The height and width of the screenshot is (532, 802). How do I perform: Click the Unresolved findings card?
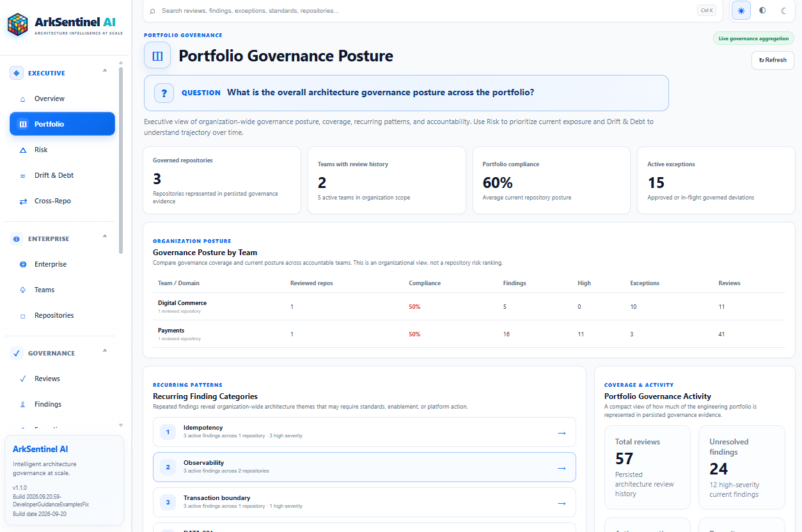742,467
